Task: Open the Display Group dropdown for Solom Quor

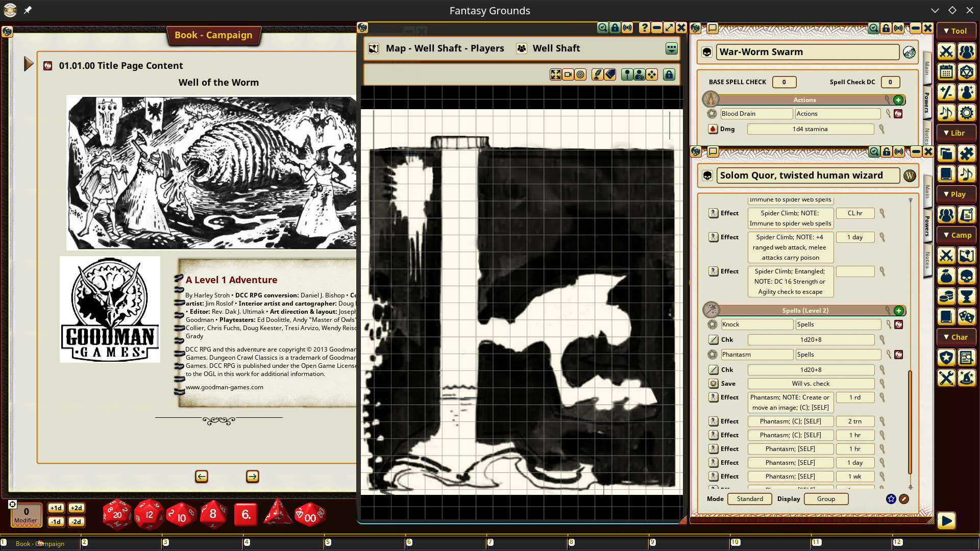Action: coord(826,498)
